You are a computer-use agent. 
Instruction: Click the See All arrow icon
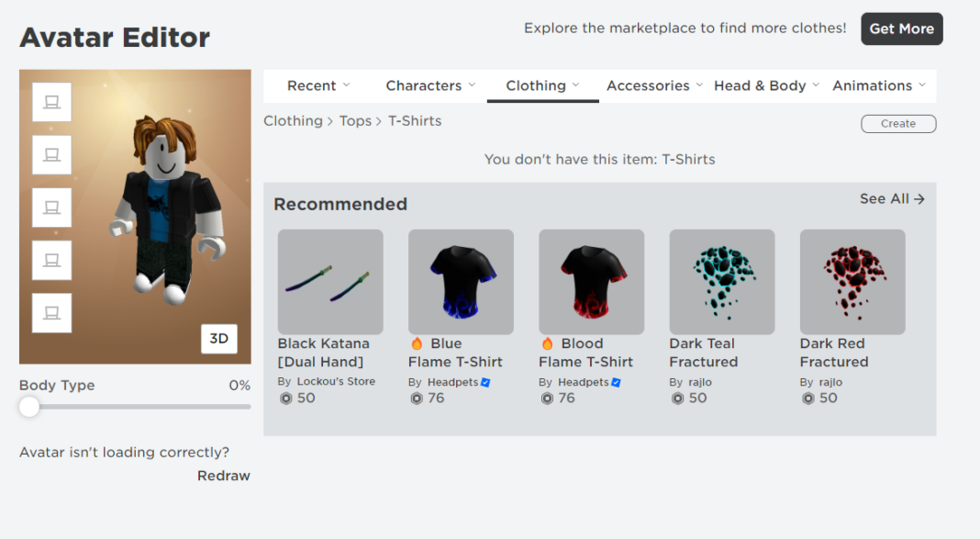point(919,198)
